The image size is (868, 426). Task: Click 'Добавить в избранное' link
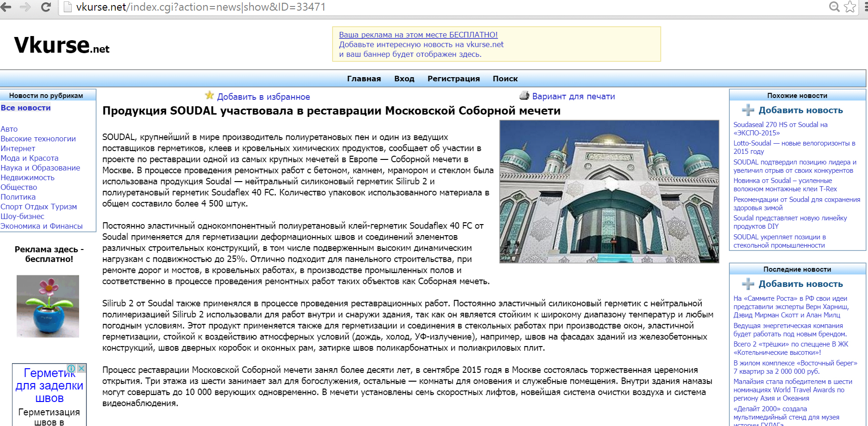coord(264,97)
